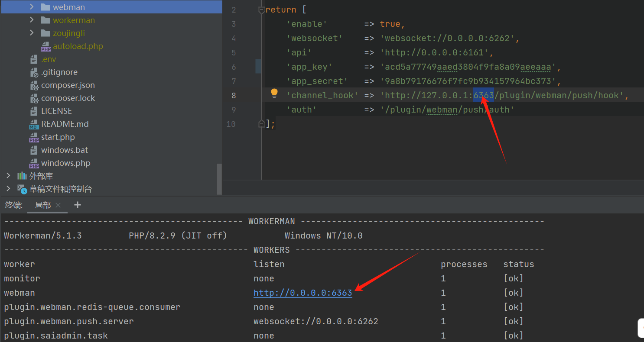Viewport: 644px width, 342px height.
Task: Click the workerman folder icon
Action: click(x=46, y=20)
